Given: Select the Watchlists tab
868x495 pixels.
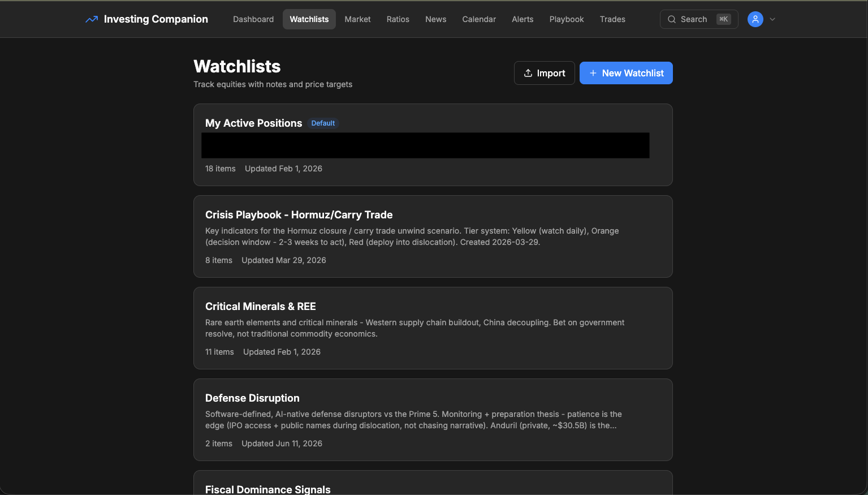Looking at the screenshot, I should (x=309, y=19).
